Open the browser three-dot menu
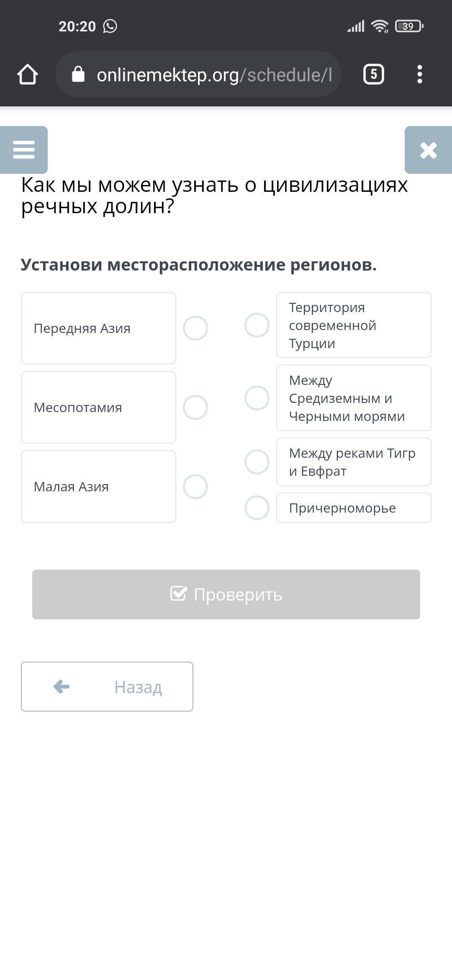This screenshot has height=980, width=452. pos(419,75)
